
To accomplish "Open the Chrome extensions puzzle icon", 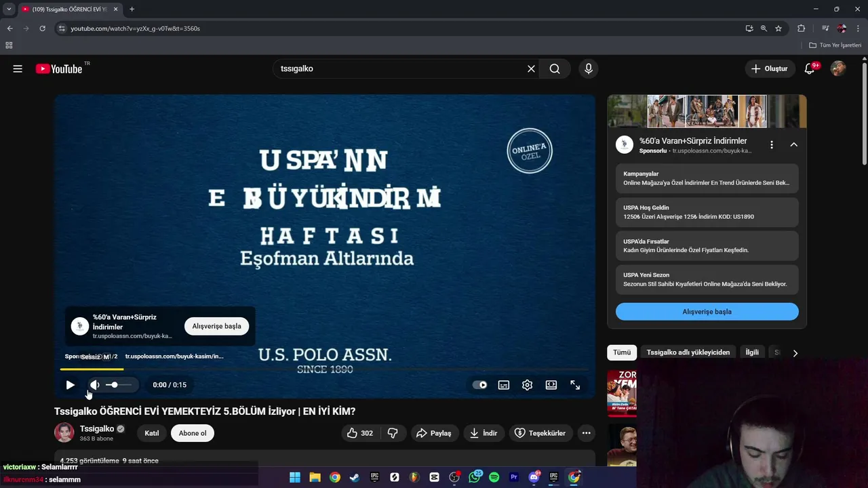I will pos(801,28).
